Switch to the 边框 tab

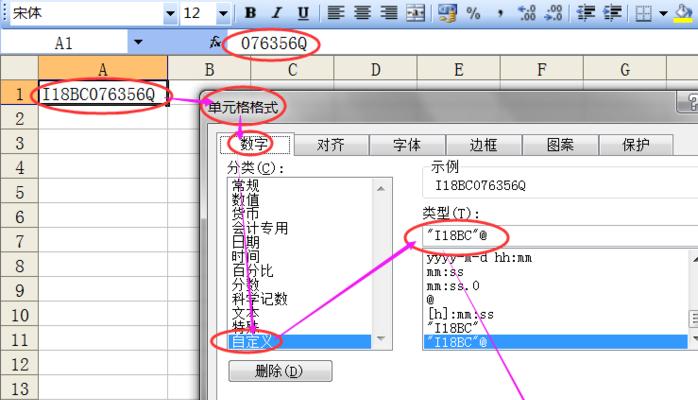(x=483, y=145)
